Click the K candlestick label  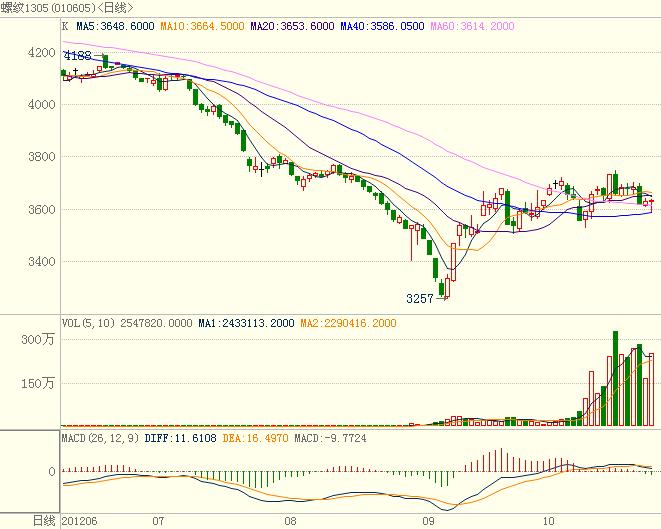(x=65, y=25)
